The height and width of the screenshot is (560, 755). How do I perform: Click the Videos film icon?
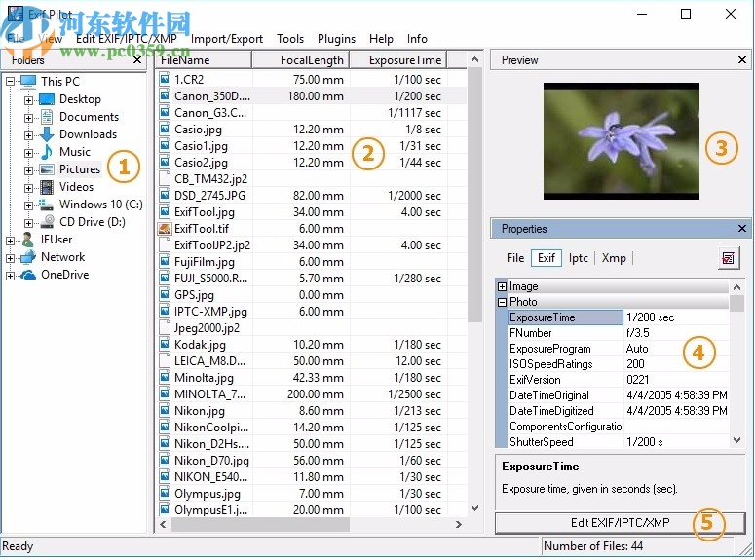47,187
